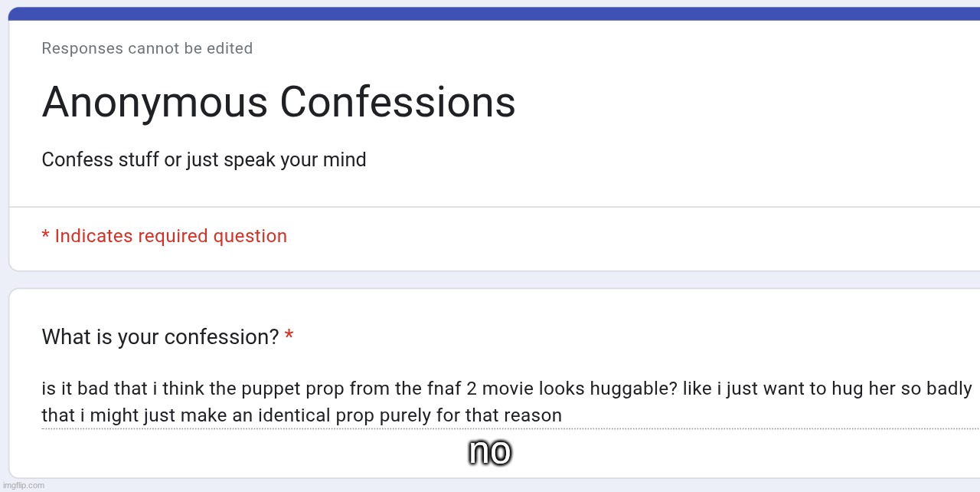Click the word "Anonymous" in the form title
980x492 pixels.
pos(155,102)
